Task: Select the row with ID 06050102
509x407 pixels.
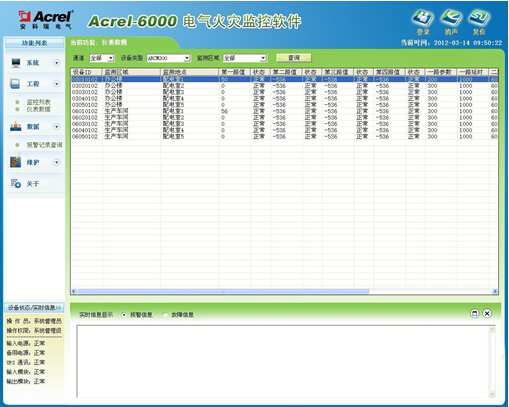Action: click(285, 136)
